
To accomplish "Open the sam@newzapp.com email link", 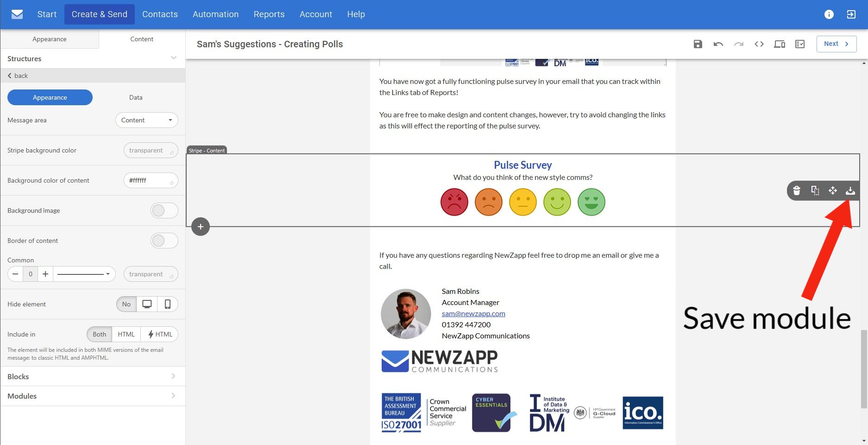I will [x=473, y=313].
